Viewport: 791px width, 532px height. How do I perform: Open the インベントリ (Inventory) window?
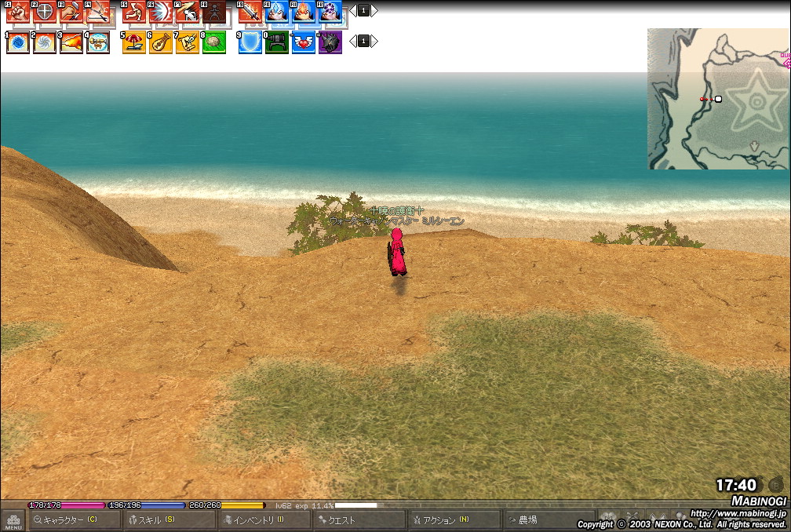pyautogui.click(x=263, y=520)
